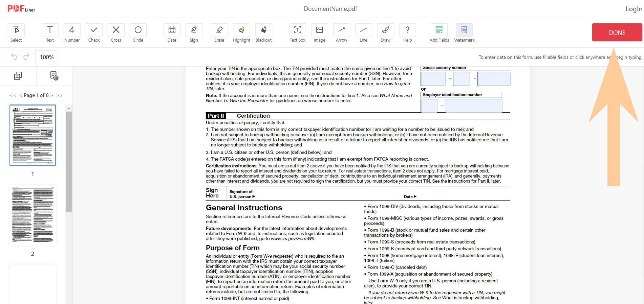The image size is (644, 304).
Task: Select the Blackout tool
Action: [263, 33]
